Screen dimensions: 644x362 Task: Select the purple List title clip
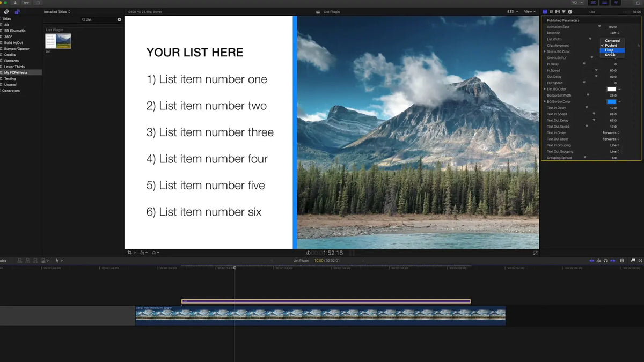(x=326, y=301)
